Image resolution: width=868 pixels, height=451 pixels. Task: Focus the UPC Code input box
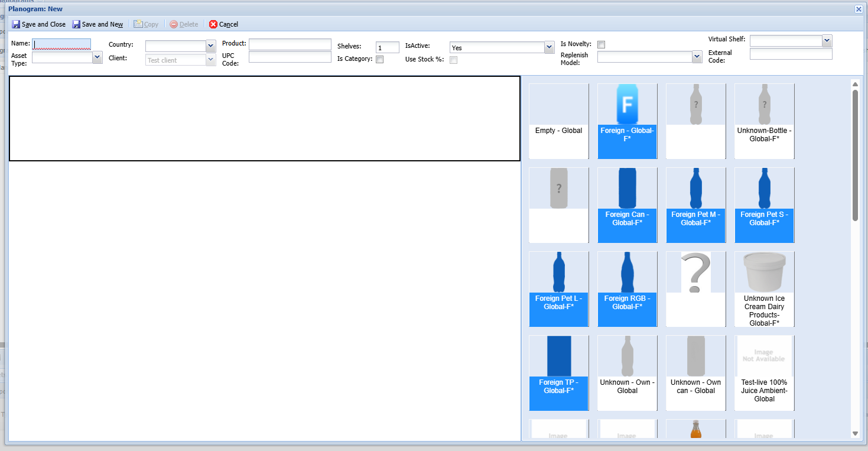[290, 57]
